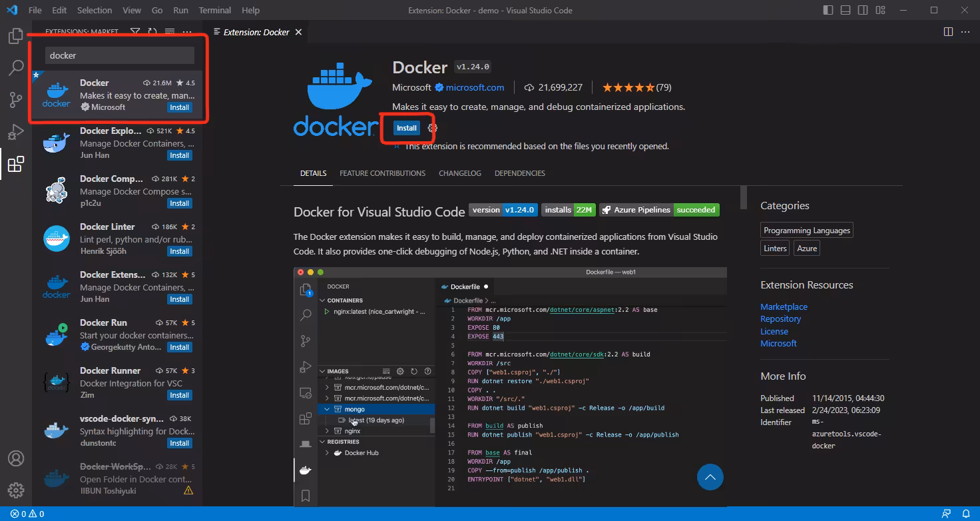Screen dimensions: 980x521
Task: Select Docker Runner icon in list
Action: click(57, 382)
